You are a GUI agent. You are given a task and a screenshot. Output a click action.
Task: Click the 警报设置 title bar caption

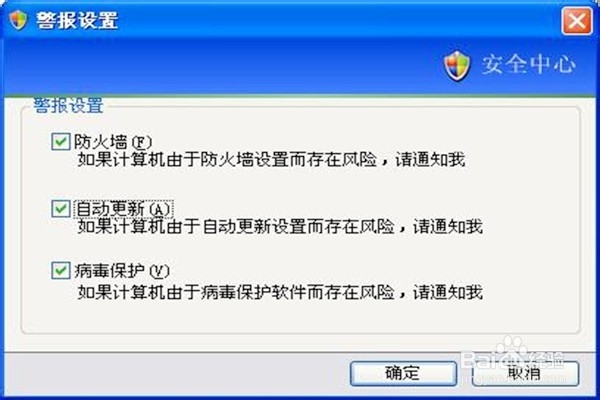77,20
